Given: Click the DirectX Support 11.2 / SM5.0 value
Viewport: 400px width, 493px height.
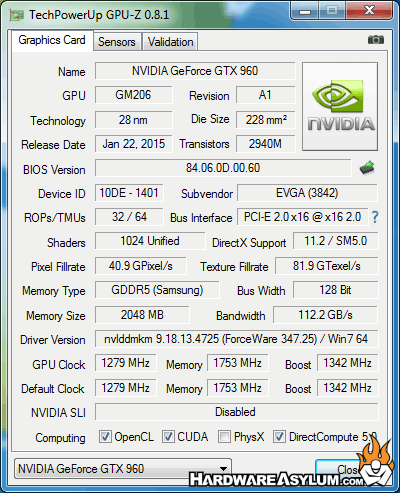Looking at the screenshot, I should (335, 241).
